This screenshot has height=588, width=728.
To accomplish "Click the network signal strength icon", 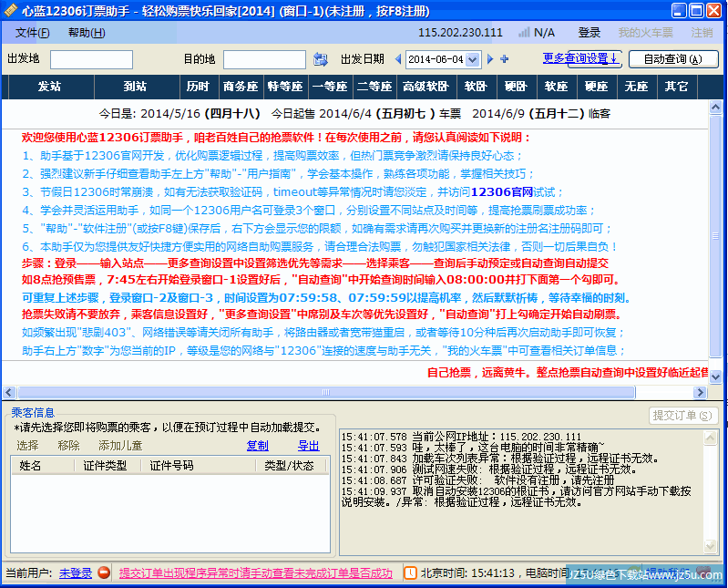I will [524, 33].
